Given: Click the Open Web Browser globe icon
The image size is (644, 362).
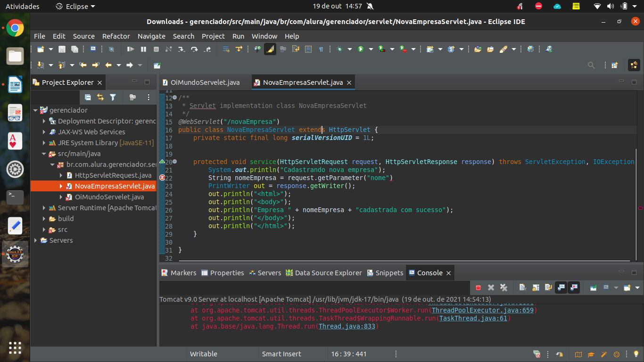Looking at the screenshot, I should click(530, 49).
